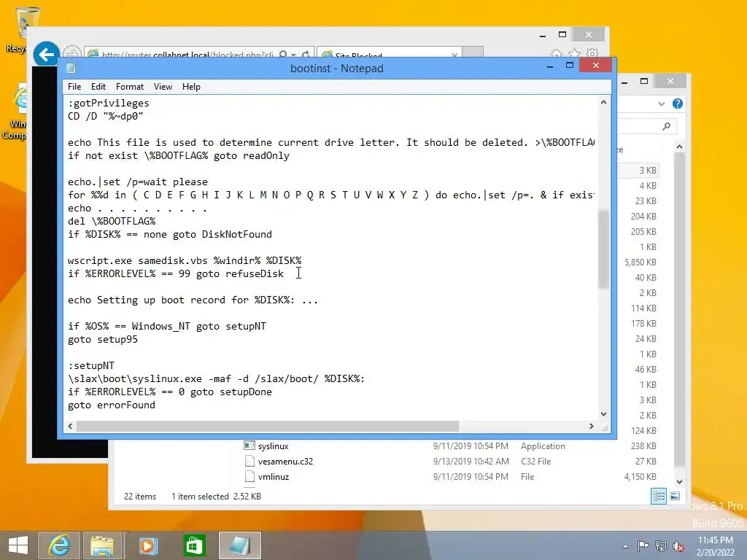Click the IE favorites star icon
Image resolution: width=747 pixels, height=560 pixels.
(x=575, y=54)
